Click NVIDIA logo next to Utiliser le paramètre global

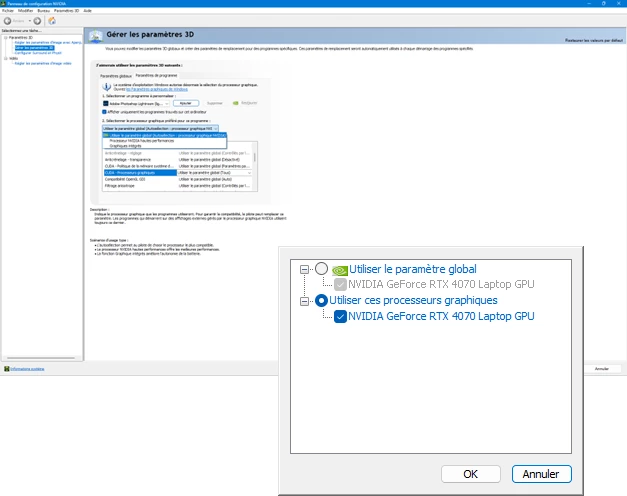coord(339,270)
